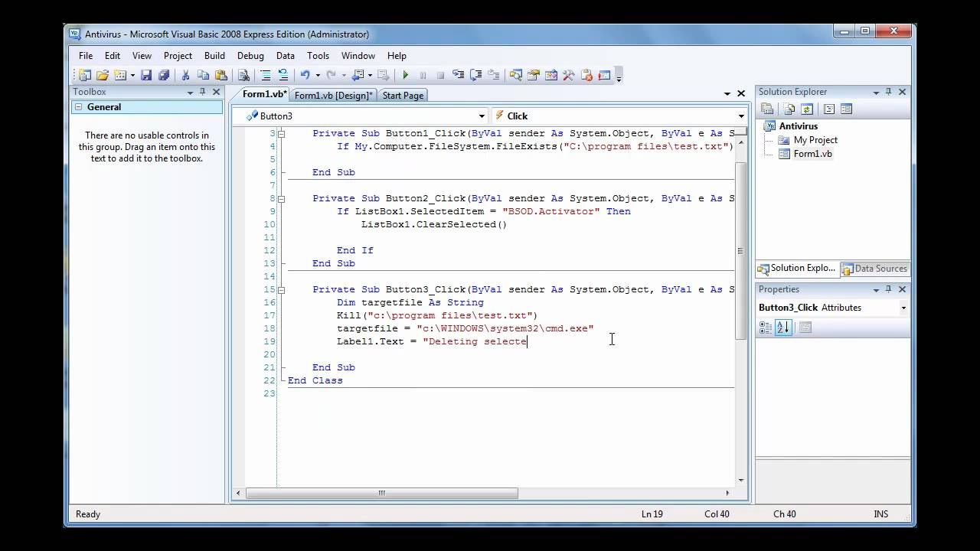Click the Stop Debugging square icon

click(440, 75)
